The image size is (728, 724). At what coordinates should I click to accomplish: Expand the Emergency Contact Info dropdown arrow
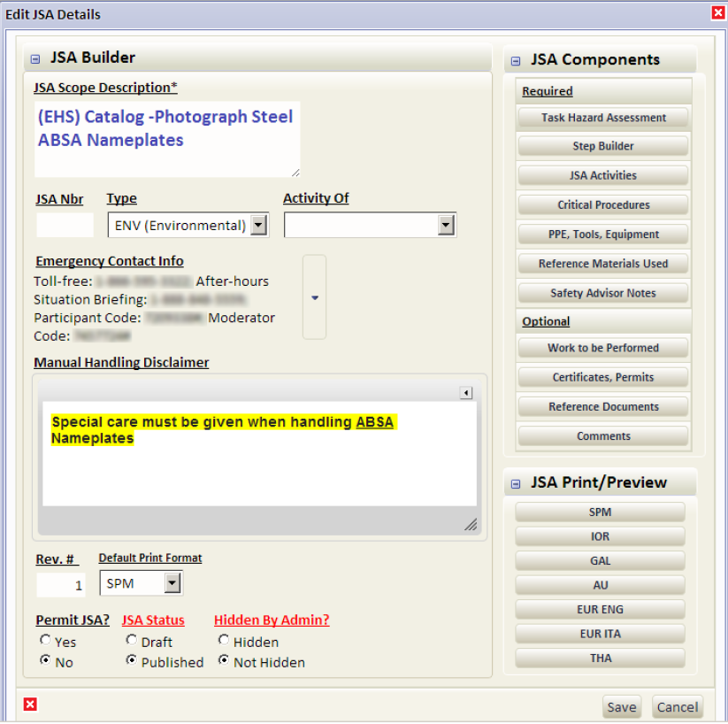[314, 297]
